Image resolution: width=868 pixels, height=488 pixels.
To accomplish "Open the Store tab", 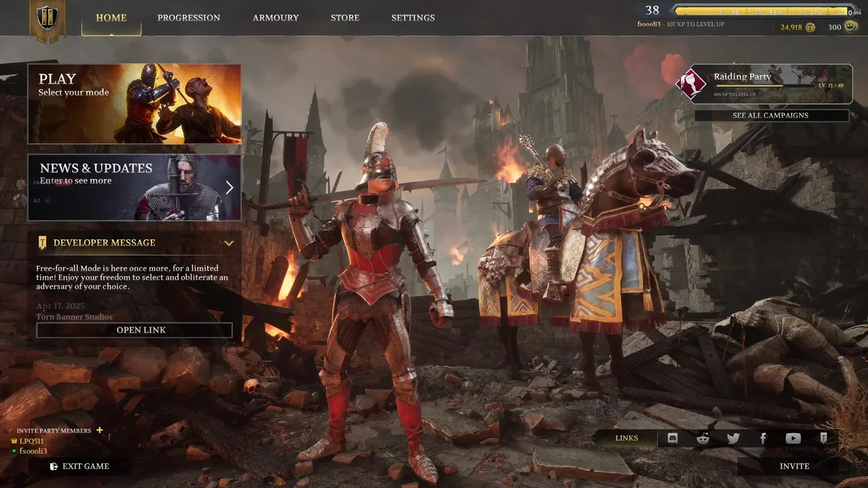I will (345, 18).
